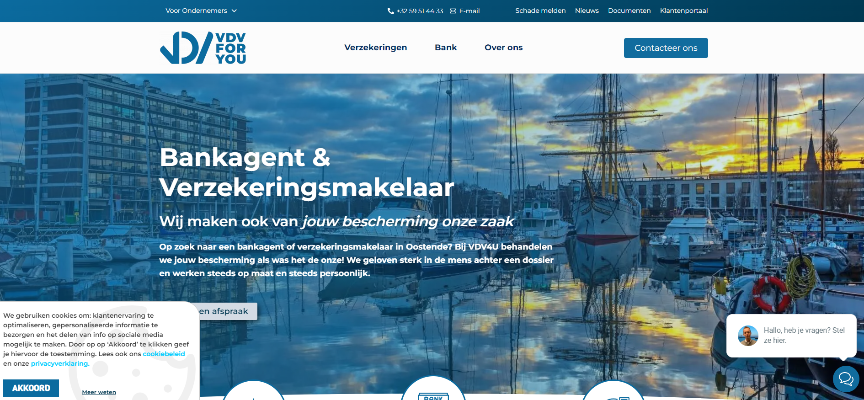The image size is (864, 400).
Task: Click the phone handset icon
Action: 391,10
